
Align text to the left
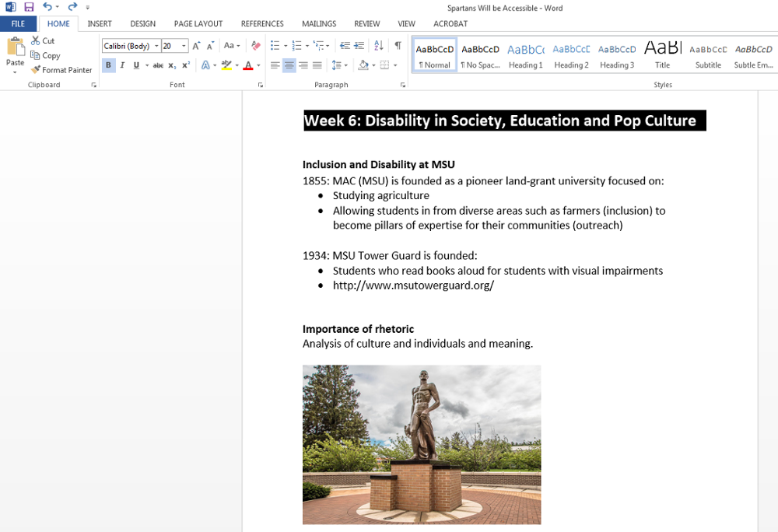(x=275, y=65)
